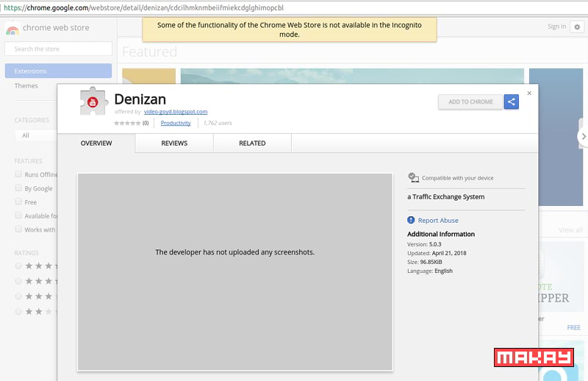
Task: Switch to the Reviews tab
Action: coord(174,143)
